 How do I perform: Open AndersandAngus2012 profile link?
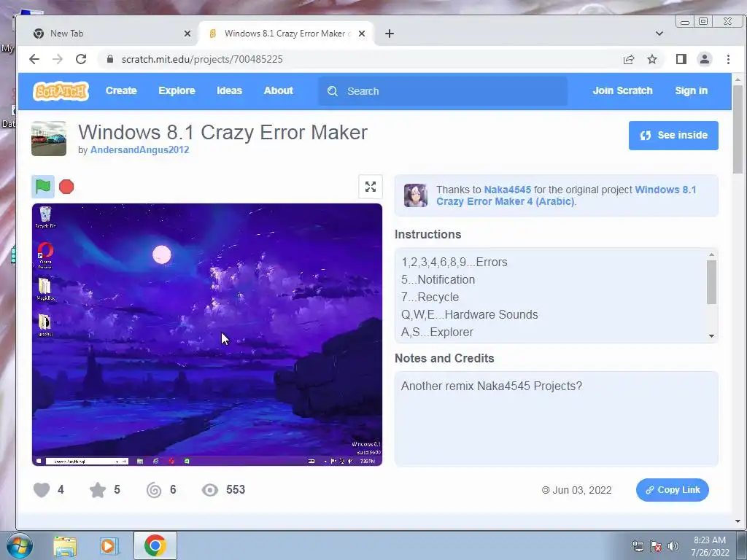tap(139, 149)
